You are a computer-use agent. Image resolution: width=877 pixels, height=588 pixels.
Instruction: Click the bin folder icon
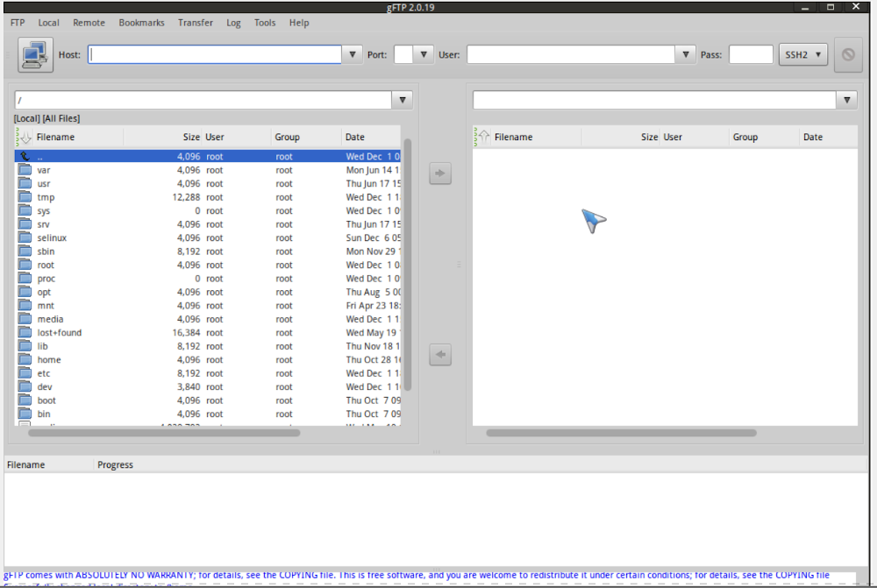[x=25, y=414]
